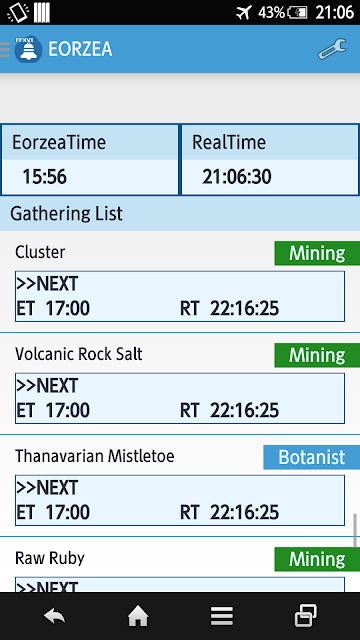Open the hamburger drawer beside app logo

click(x=4, y=49)
